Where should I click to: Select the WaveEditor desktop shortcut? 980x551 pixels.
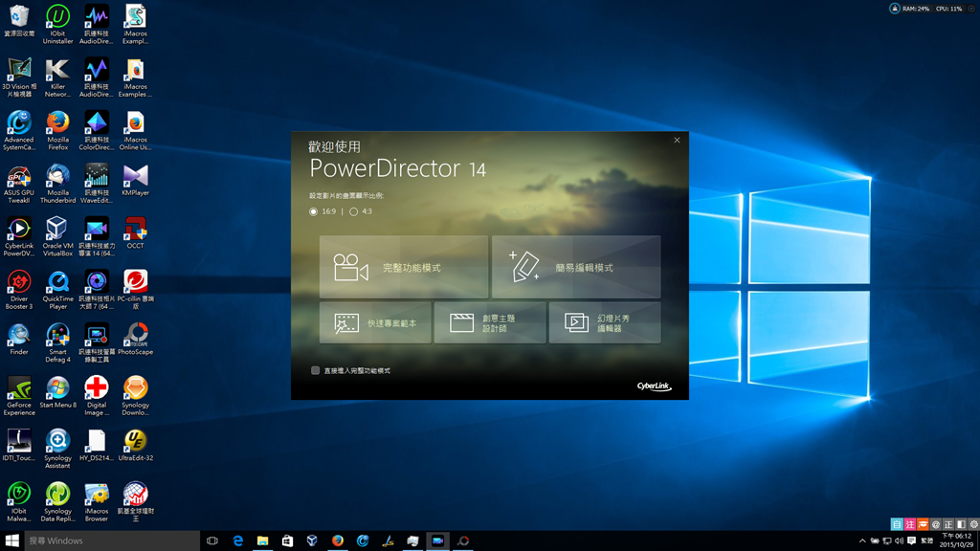pyautogui.click(x=97, y=184)
